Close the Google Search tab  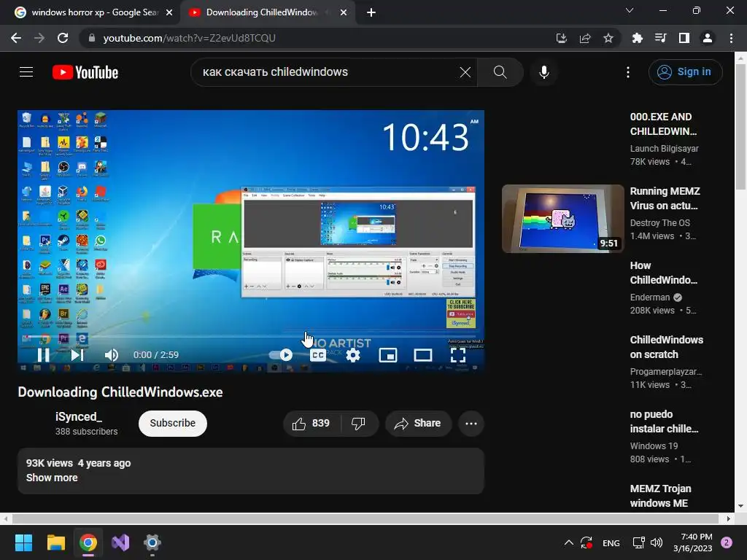[169, 12]
